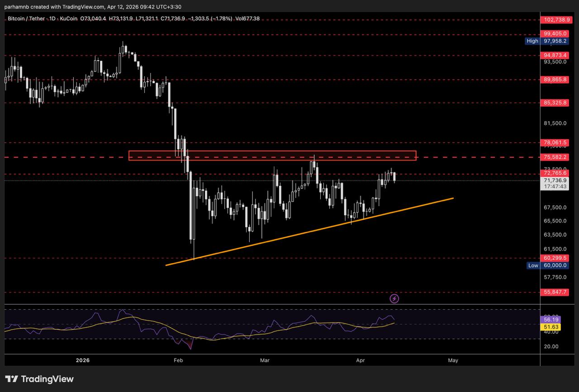This screenshot has width=579, height=392.
Task: Click the current price label 71,736.9
Action: [x=555, y=180]
